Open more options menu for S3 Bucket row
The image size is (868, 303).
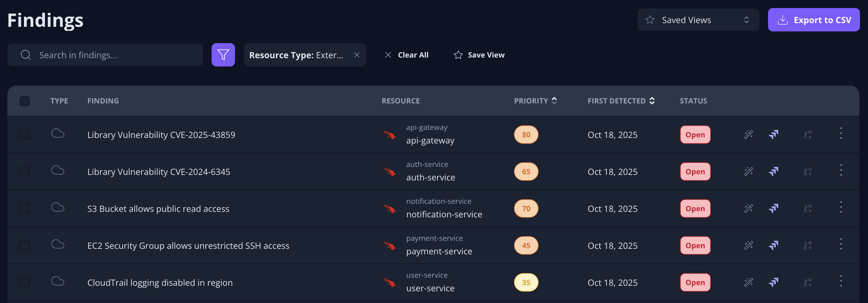pos(841,207)
